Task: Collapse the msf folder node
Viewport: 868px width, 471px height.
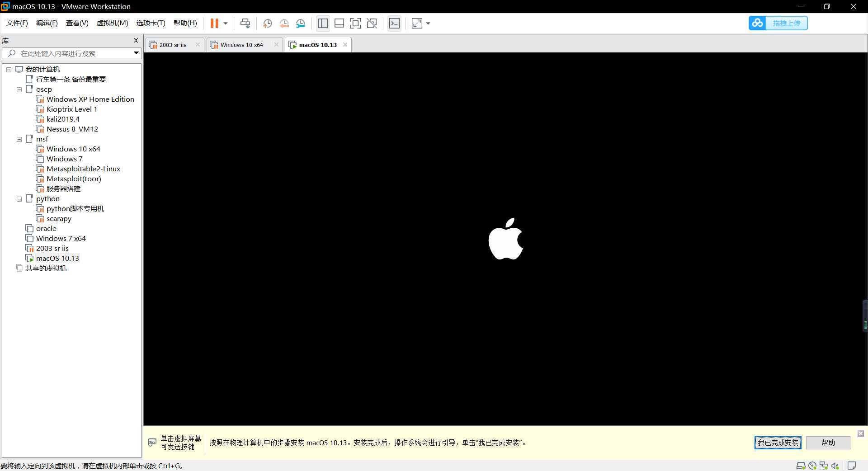Action: [19, 139]
